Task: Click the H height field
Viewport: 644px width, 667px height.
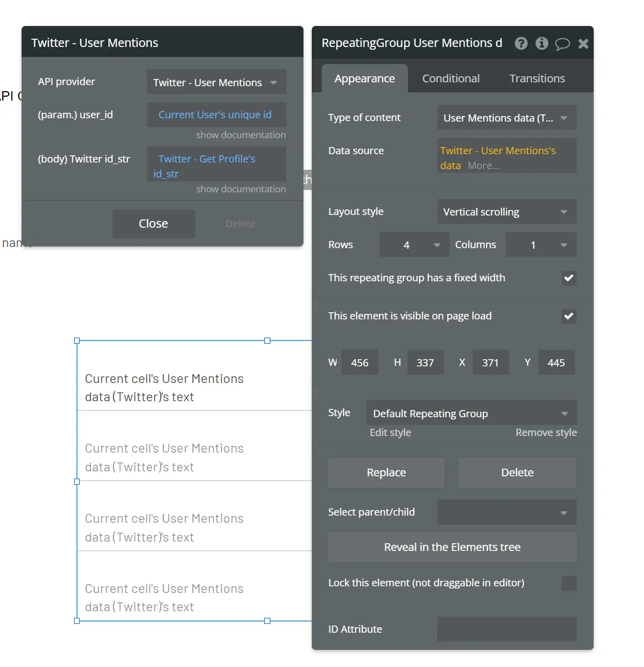Action: [425, 363]
